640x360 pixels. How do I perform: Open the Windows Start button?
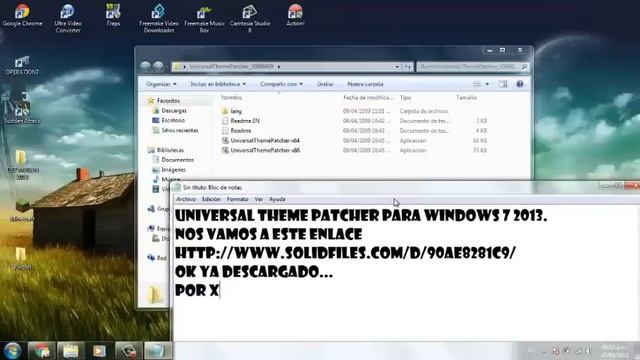(x=13, y=351)
